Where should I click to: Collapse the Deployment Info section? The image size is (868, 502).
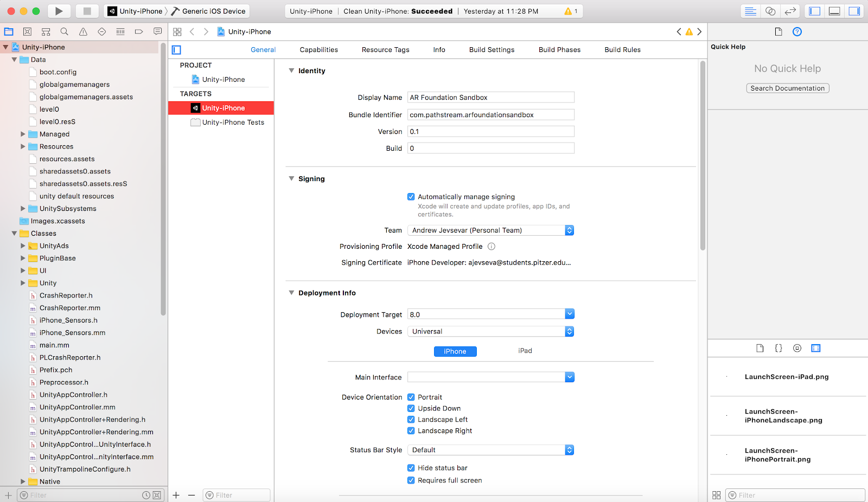point(291,293)
